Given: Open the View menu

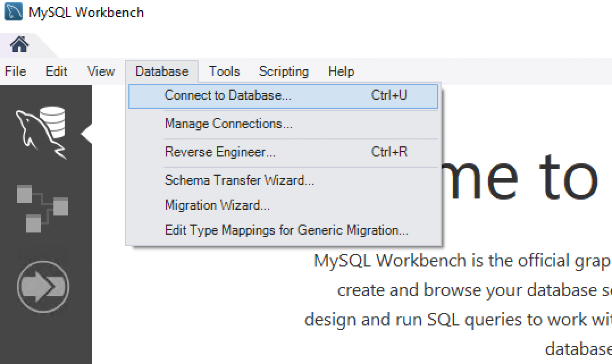Looking at the screenshot, I should [x=101, y=71].
